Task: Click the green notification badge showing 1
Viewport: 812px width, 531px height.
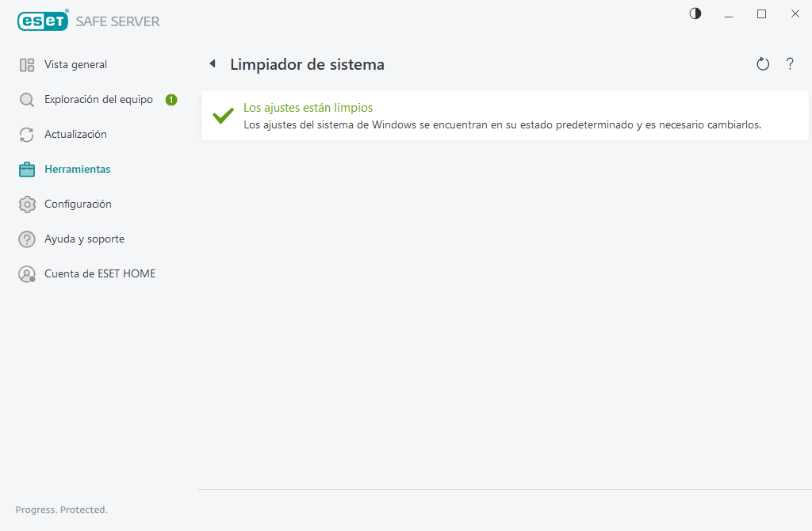Action: [170, 99]
